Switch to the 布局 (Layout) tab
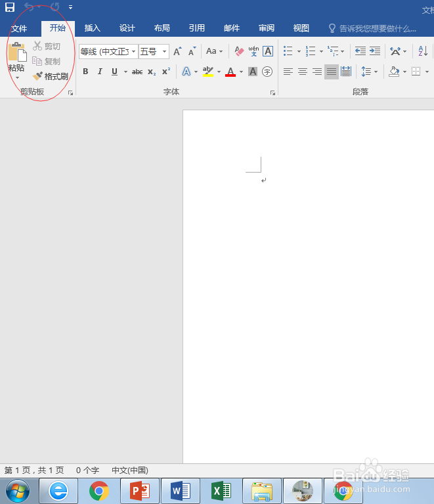The height and width of the screenshot is (504, 434). pyautogui.click(x=162, y=28)
